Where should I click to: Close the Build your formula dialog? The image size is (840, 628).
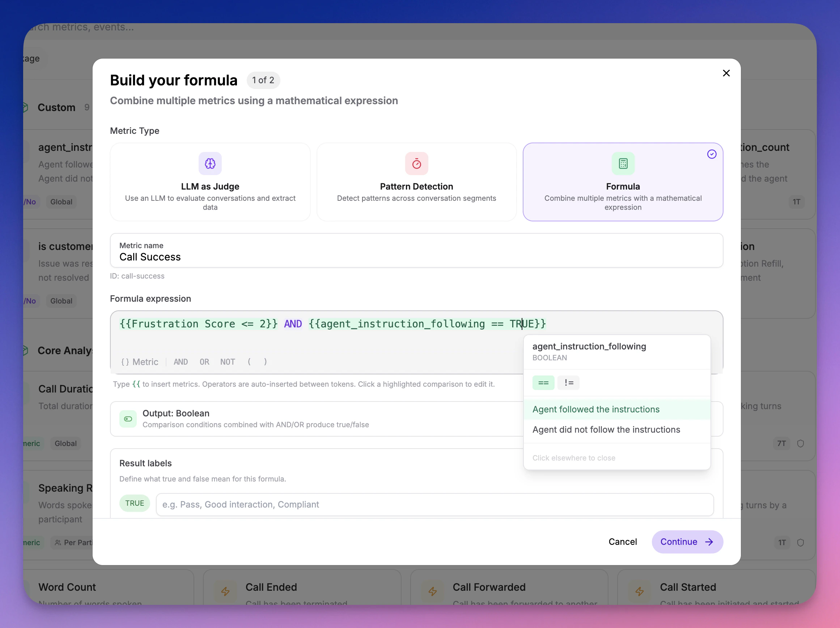[x=726, y=73]
